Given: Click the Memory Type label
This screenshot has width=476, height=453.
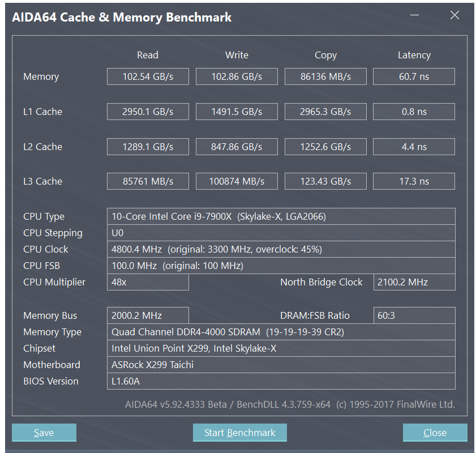Looking at the screenshot, I should pos(52,332).
